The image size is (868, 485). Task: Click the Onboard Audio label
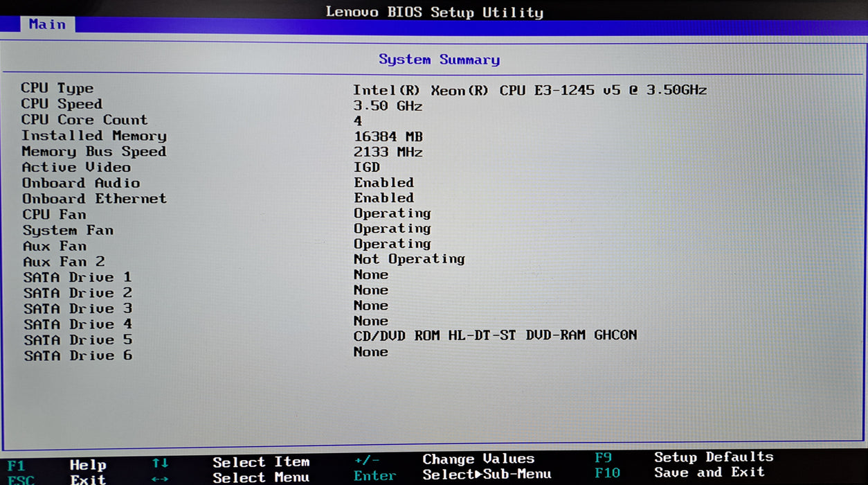81,183
